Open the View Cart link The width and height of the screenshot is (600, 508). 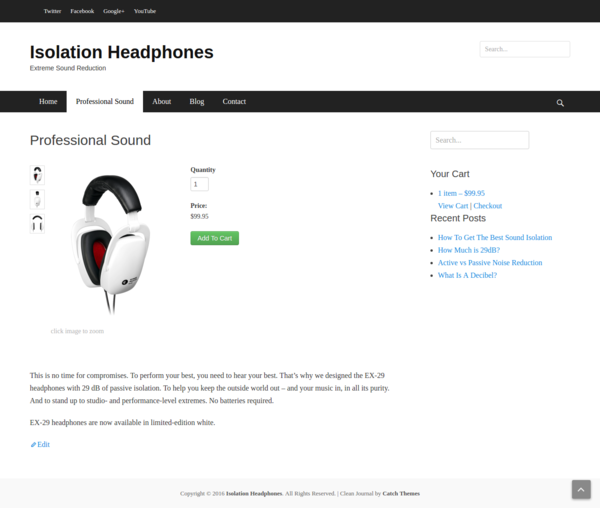(x=453, y=206)
